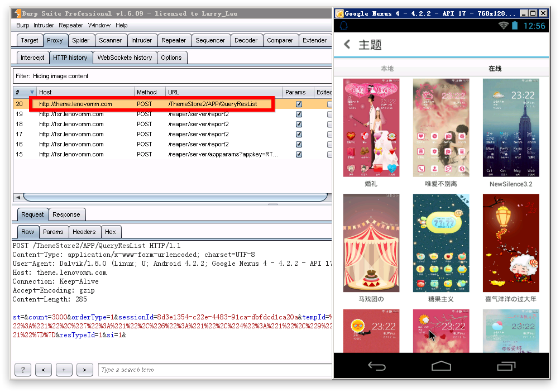Toggle Params checkbox for request 17
Viewport: 560px width, 392px height.
click(299, 134)
